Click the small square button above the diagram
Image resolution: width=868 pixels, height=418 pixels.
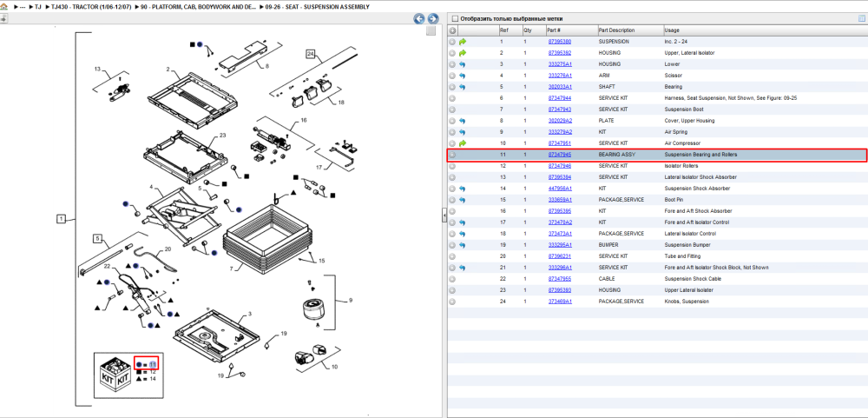pos(431,31)
